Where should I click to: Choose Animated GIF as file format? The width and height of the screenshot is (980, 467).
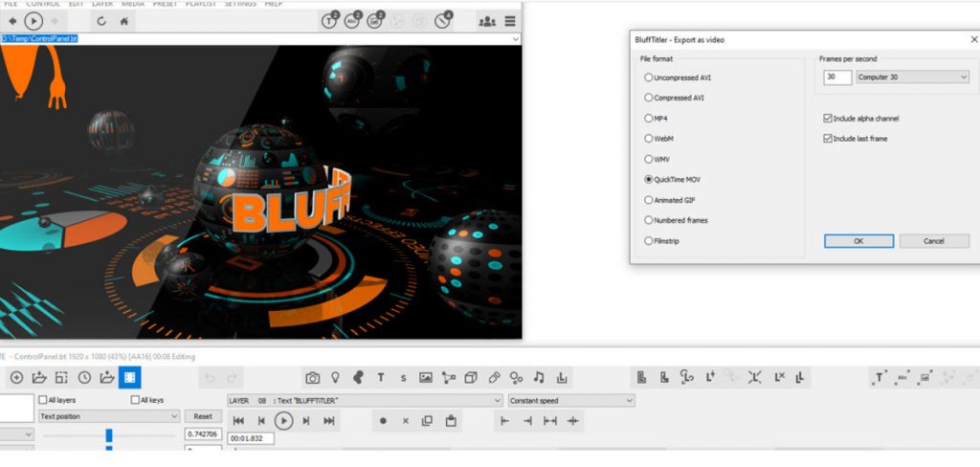click(x=650, y=200)
